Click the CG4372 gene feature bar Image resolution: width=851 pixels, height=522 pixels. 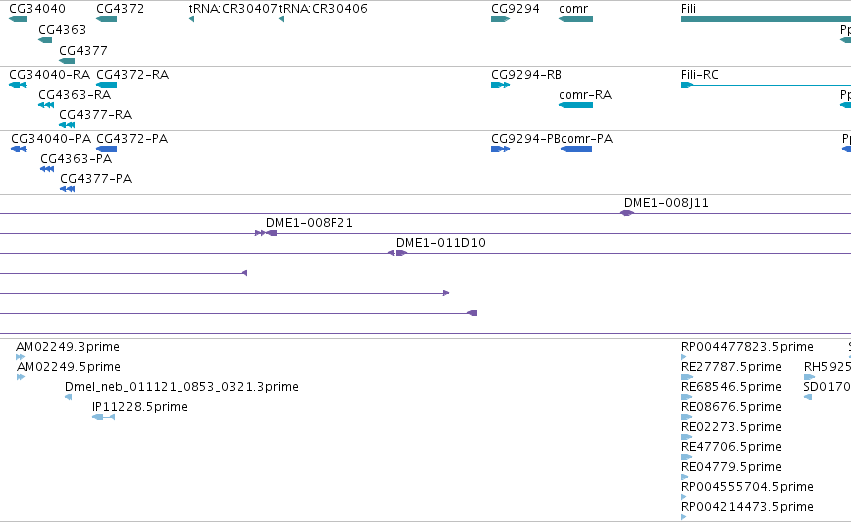tap(106, 19)
